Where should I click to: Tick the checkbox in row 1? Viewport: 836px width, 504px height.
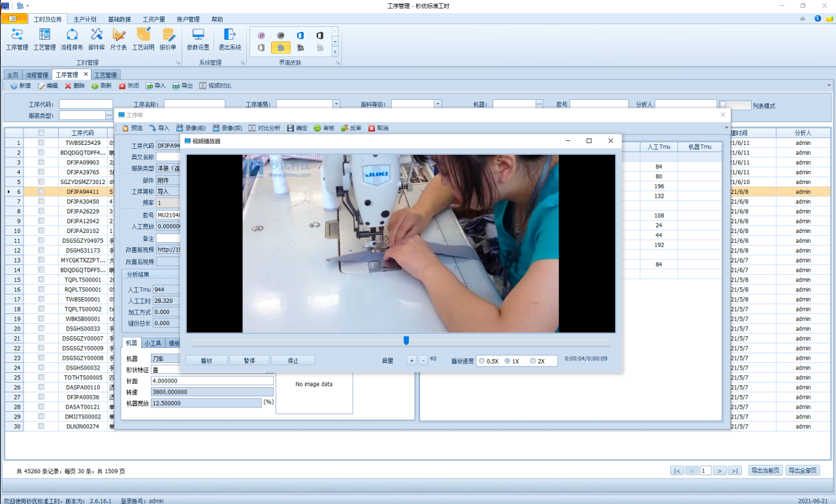[41, 143]
